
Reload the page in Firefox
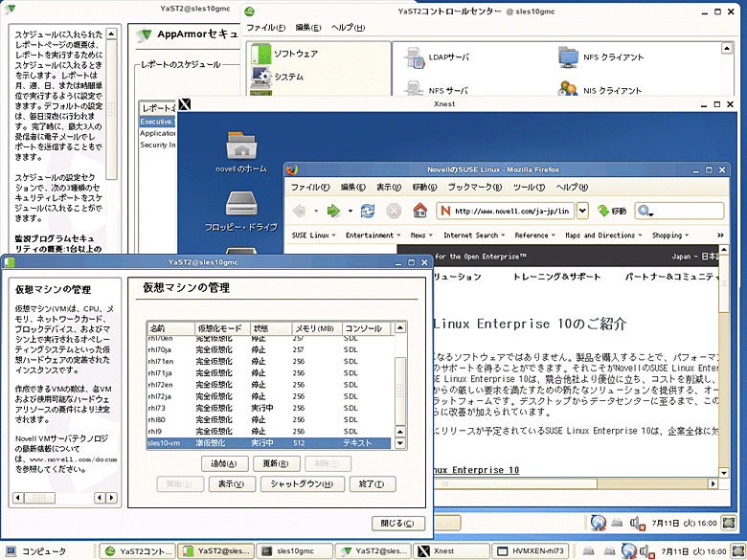pyautogui.click(x=368, y=211)
